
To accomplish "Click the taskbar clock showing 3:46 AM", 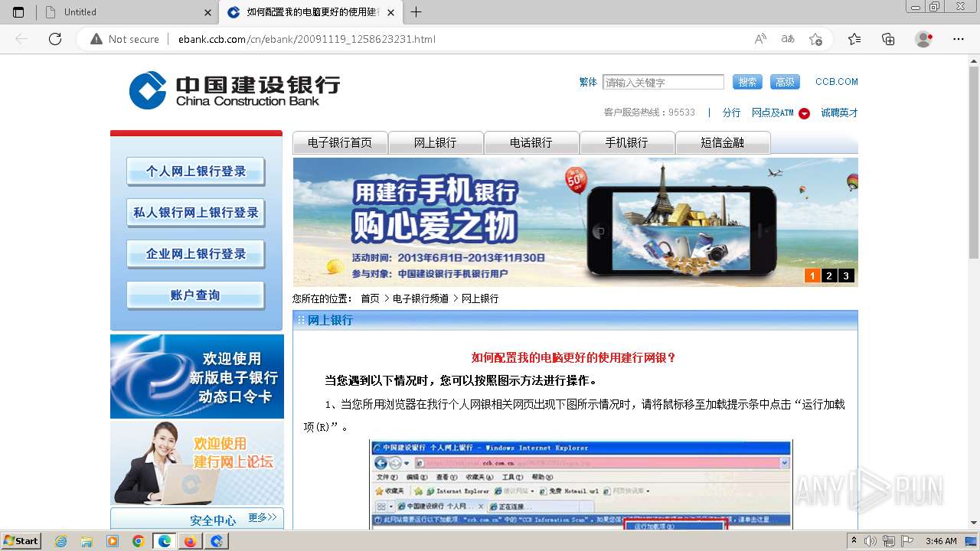I will (940, 541).
